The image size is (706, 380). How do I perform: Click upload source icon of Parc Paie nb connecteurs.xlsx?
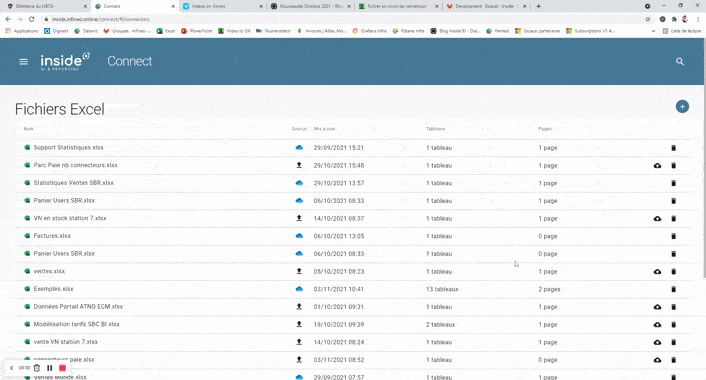[299, 165]
